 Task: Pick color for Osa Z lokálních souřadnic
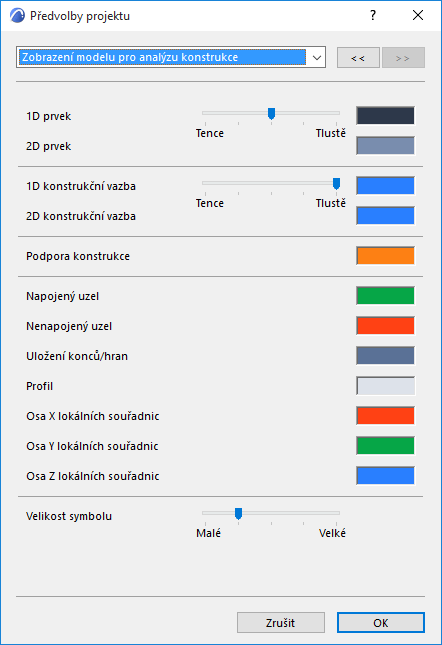pyautogui.click(x=385, y=476)
